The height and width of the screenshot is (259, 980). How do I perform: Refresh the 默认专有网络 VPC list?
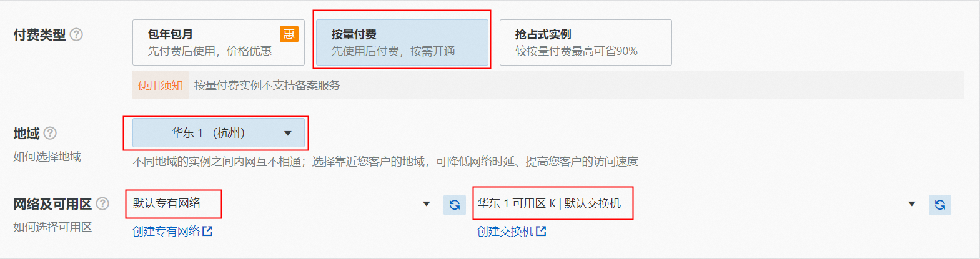(455, 205)
